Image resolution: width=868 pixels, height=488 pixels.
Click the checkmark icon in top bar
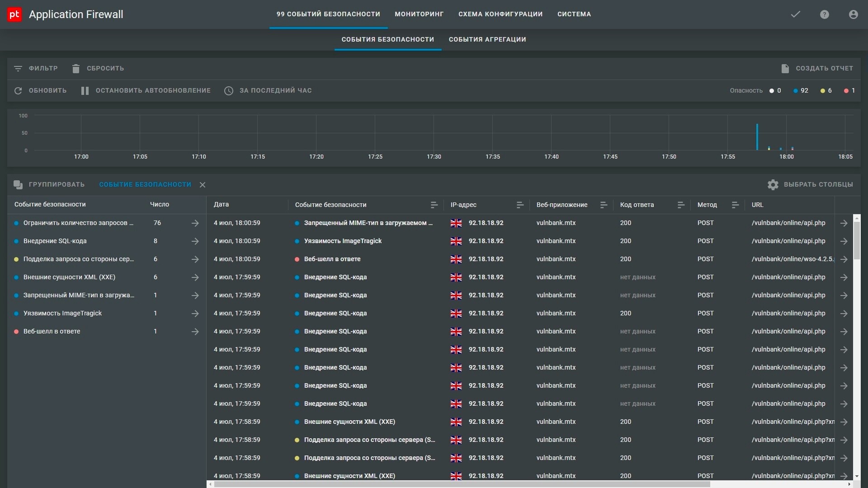point(796,14)
